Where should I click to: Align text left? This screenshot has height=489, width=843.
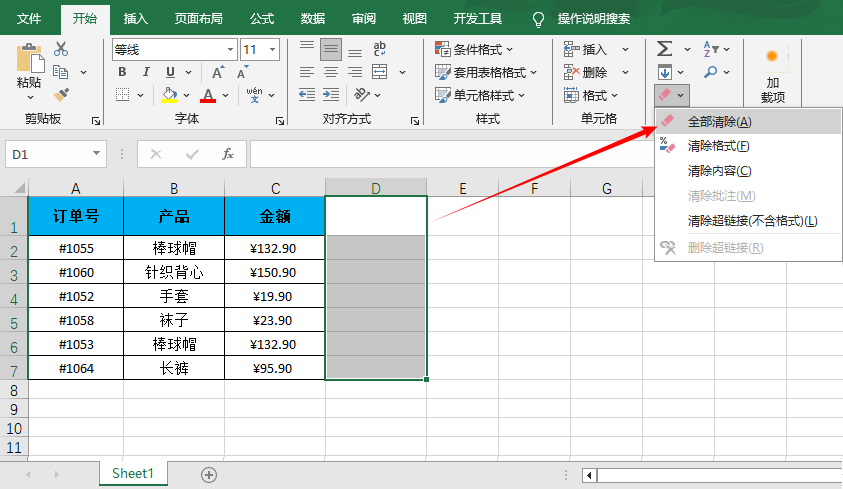point(307,72)
